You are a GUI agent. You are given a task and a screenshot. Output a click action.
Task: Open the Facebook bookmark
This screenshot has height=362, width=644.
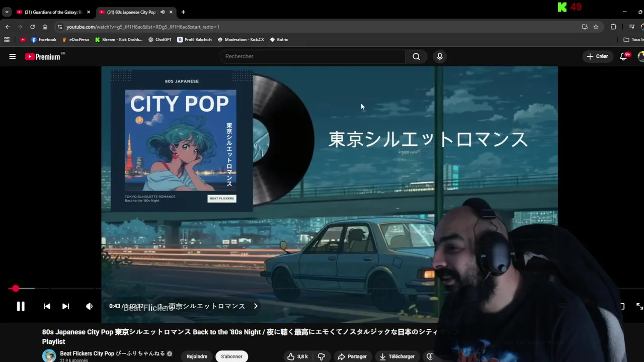44,39
